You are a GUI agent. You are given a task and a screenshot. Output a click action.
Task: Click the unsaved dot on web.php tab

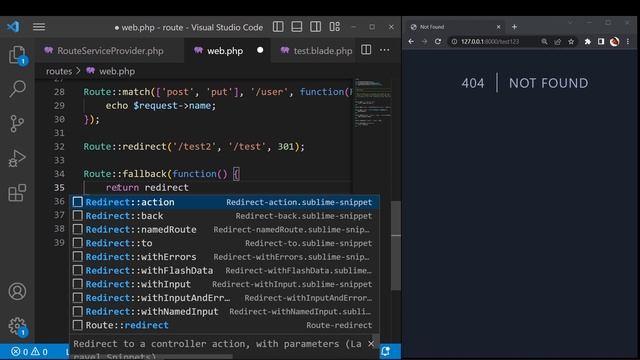click(x=260, y=50)
